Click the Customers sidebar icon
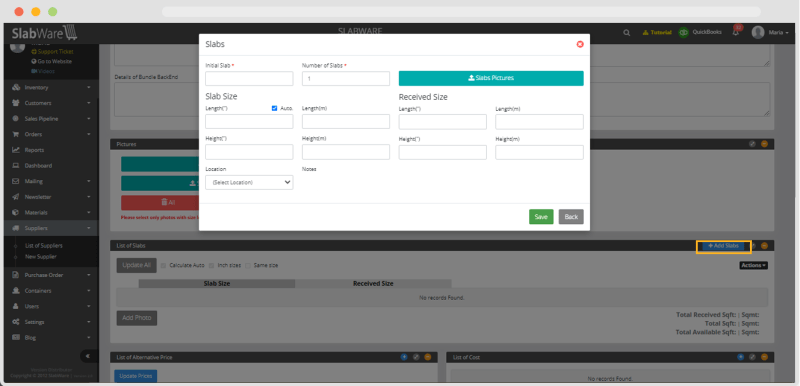This screenshot has height=386, width=800. 16,103
